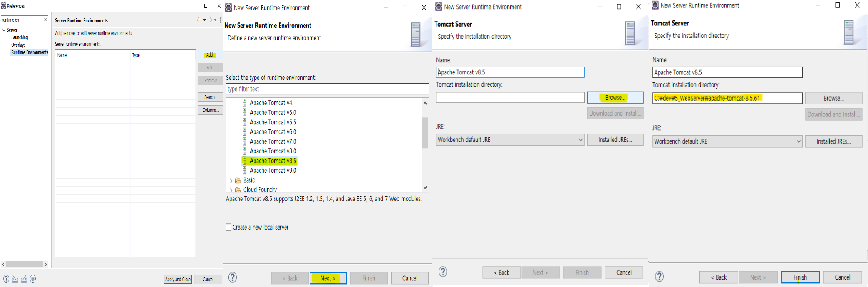Open back-history dropdown arrow in Preferences
868x287 pixels.
tap(204, 20)
